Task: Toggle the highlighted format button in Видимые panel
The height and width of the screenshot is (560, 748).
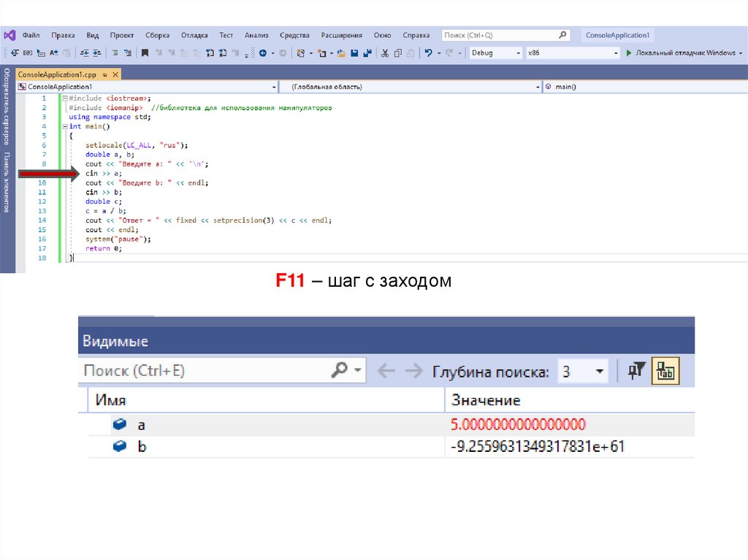Action: tap(665, 371)
